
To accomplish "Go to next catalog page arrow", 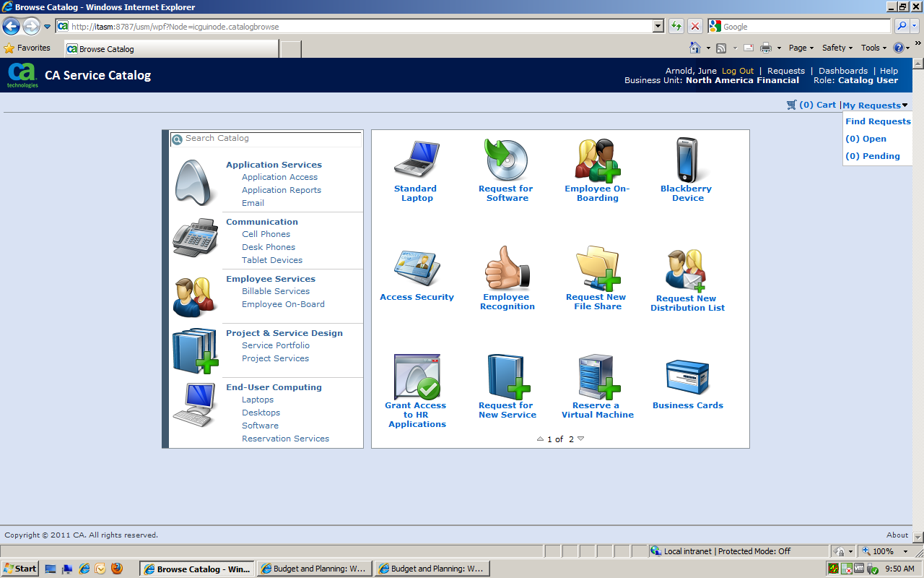I will click(581, 439).
